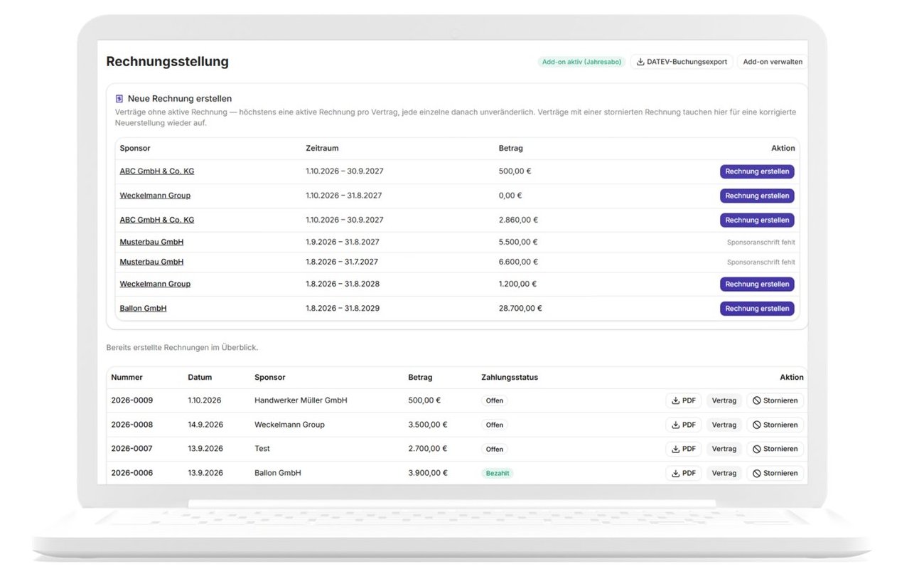This screenshot has width=924, height=569.
Task: Click the Nummer column header
Action: pyautogui.click(x=127, y=377)
